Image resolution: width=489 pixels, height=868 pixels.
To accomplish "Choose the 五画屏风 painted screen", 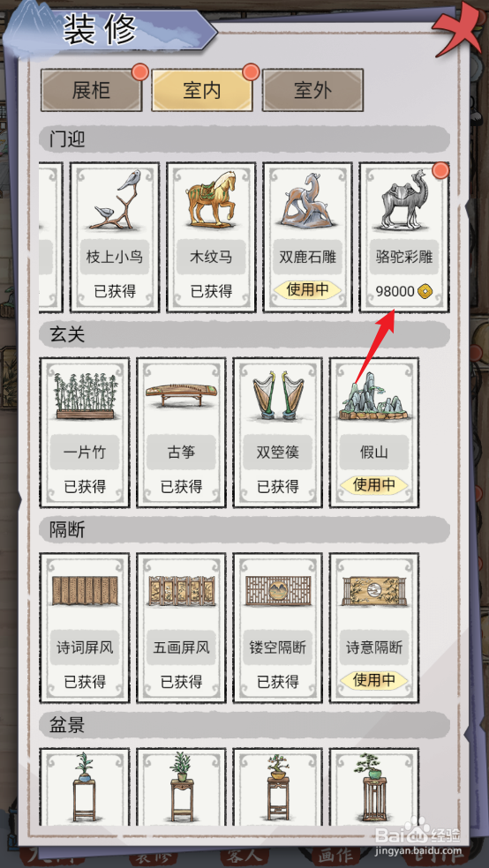I will click(x=181, y=628).
